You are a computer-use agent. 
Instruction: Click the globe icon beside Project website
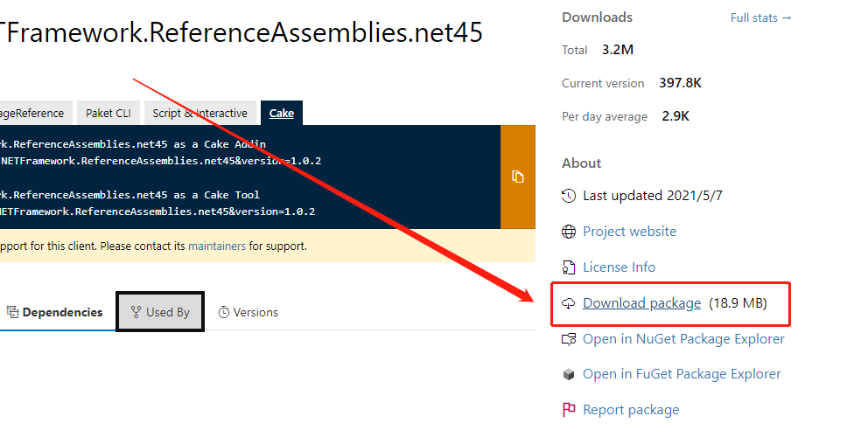pos(569,232)
